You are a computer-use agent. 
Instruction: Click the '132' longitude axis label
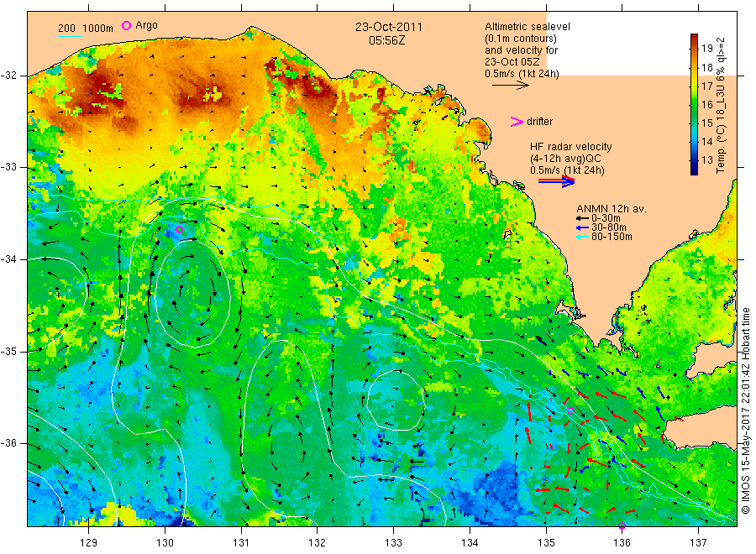coord(318,542)
